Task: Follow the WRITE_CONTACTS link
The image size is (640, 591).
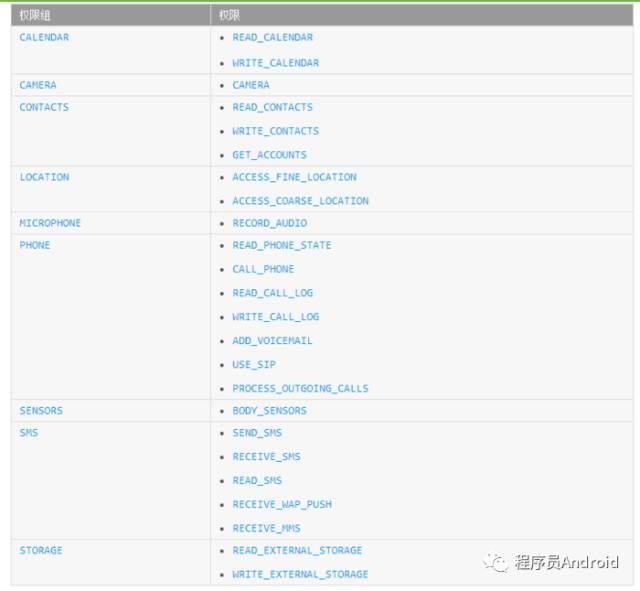Action: 276,131
